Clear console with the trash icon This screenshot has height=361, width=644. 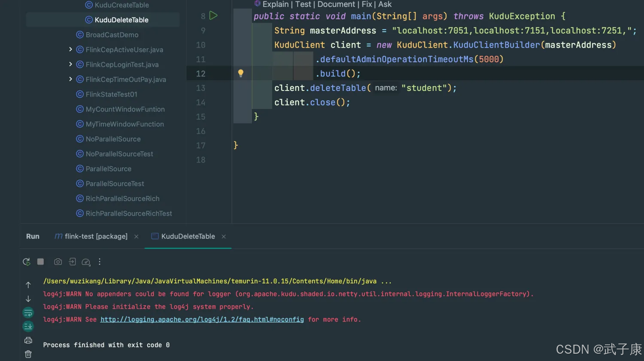point(28,354)
